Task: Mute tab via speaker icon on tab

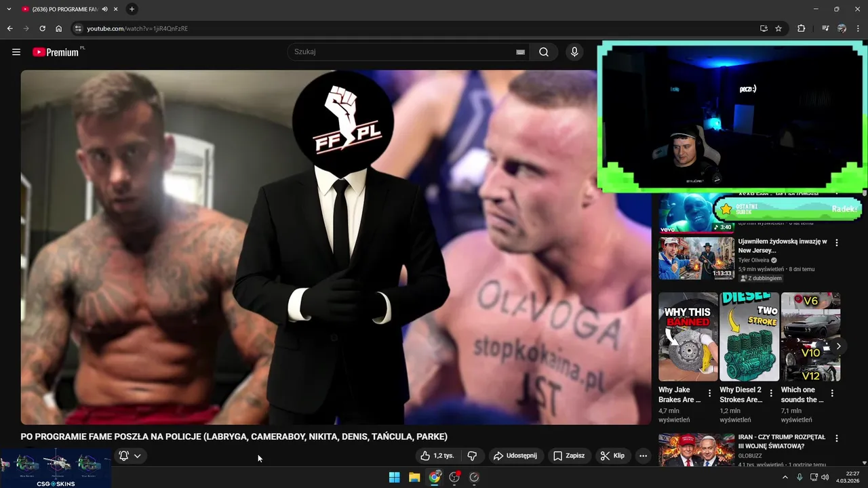Action: tap(104, 9)
